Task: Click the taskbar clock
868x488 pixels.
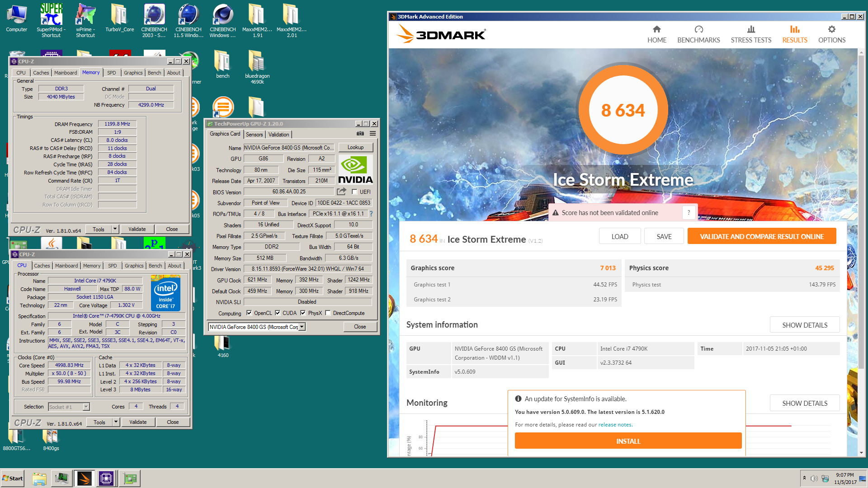Action: [x=845, y=479]
